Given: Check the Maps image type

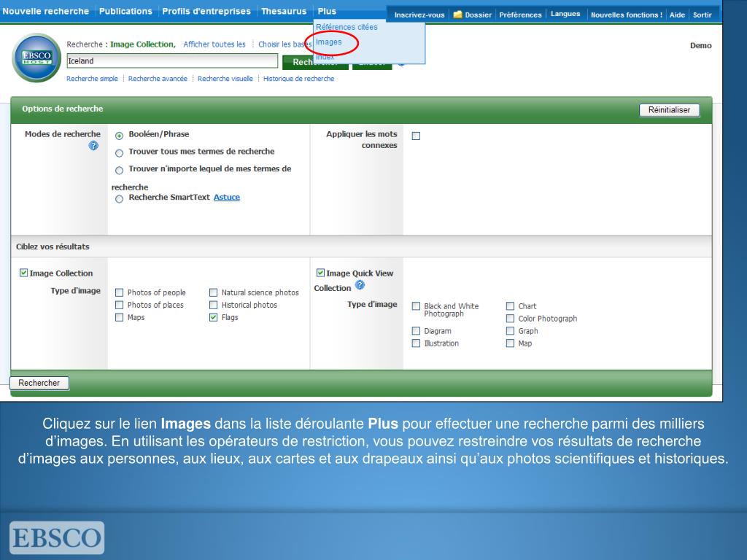Looking at the screenshot, I should tap(119, 317).
